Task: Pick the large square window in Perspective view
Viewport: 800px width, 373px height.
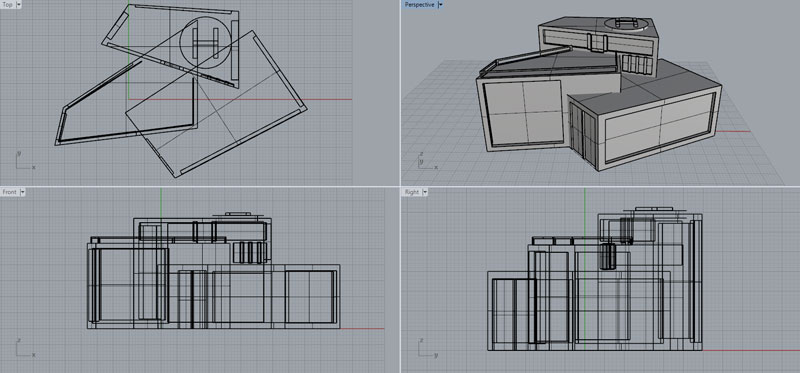Action: coord(523,113)
